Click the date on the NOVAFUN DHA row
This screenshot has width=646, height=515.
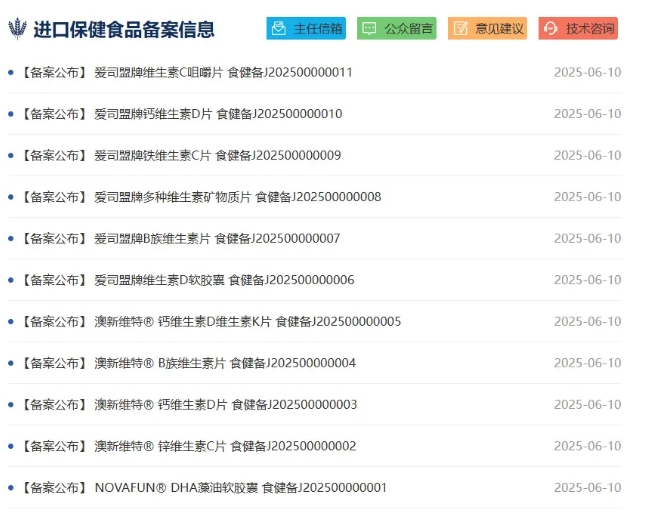(587, 488)
